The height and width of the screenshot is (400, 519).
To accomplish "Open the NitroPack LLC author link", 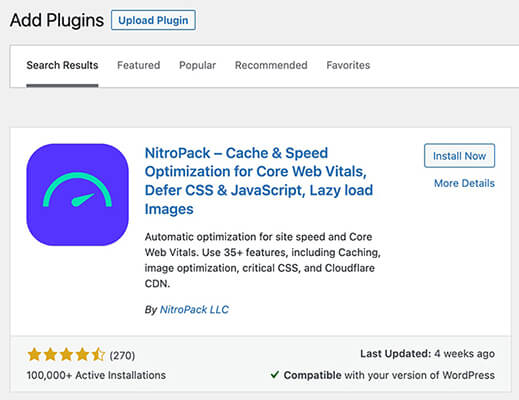I will pos(194,310).
